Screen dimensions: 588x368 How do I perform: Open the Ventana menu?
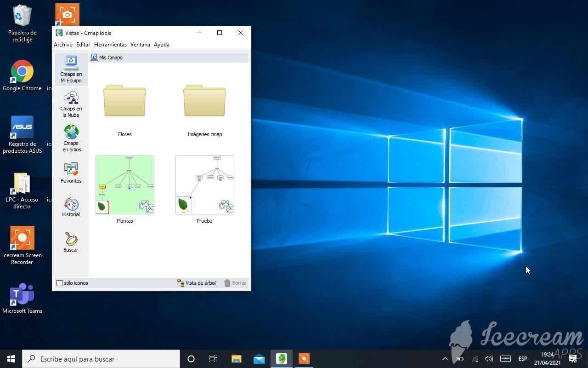[x=140, y=45]
